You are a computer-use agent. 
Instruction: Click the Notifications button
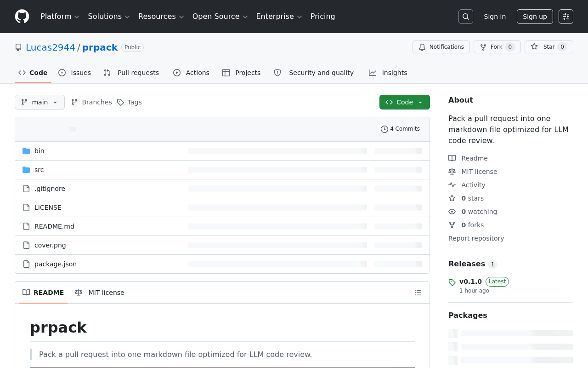pos(441,47)
